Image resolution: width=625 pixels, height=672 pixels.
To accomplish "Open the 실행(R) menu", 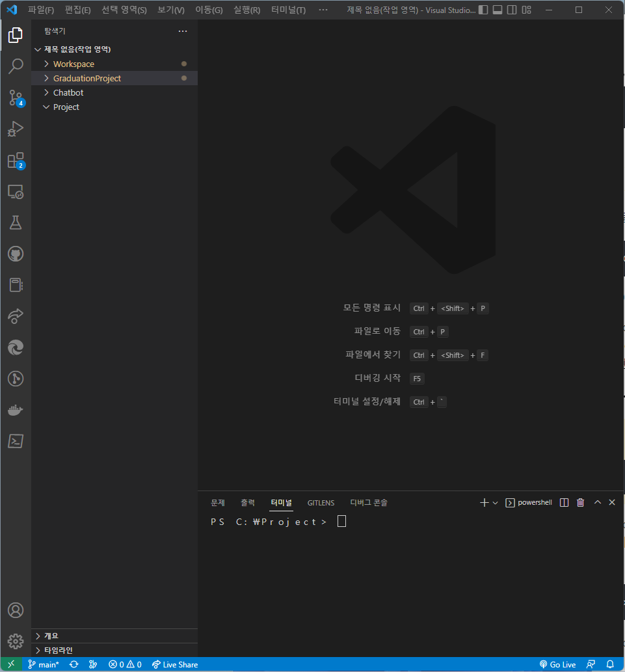I will click(246, 10).
